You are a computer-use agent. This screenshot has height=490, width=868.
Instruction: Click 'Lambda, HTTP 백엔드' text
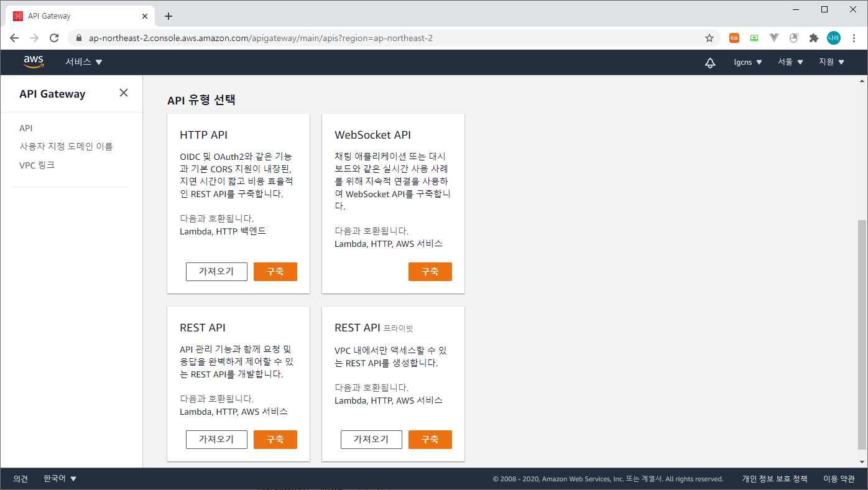tap(223, 231)
